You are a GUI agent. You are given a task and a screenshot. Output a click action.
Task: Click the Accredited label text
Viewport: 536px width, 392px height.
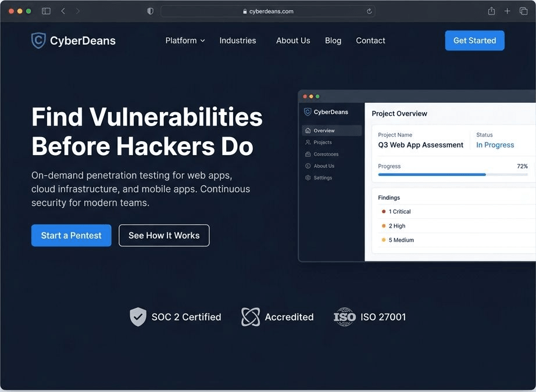[289, 317]
